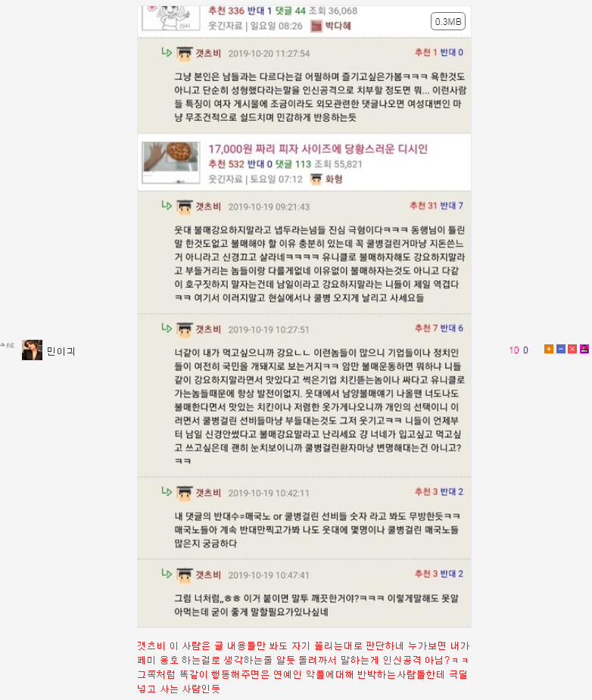The width and height of the screenshot is (592, 700).
Task: Click the RE reply arrow icon
Action: (7, 345)
